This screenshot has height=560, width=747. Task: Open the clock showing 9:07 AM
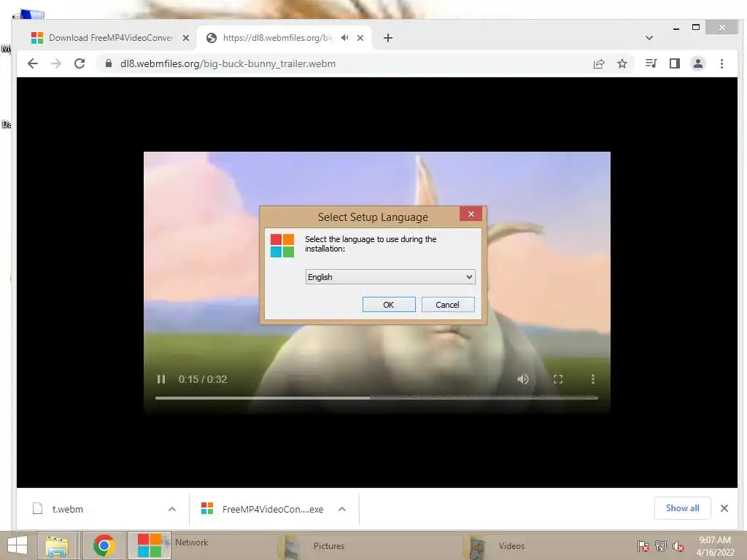tap(715, 546)
